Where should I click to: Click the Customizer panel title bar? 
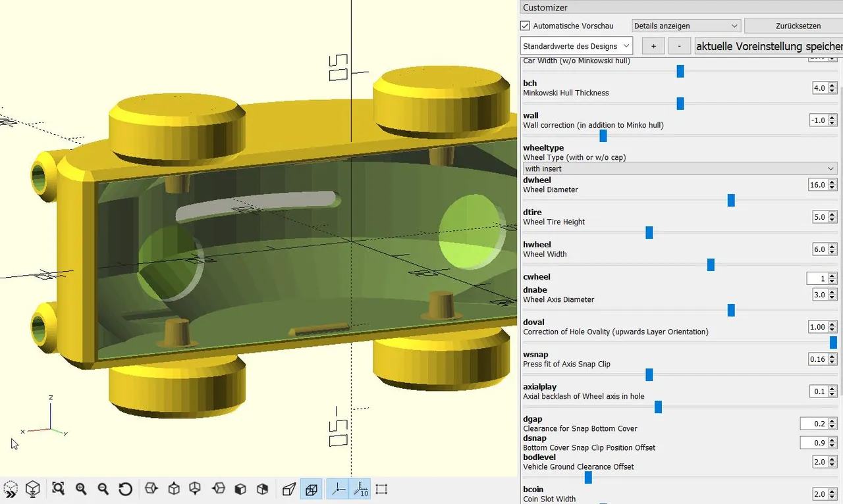click(681, 8)
